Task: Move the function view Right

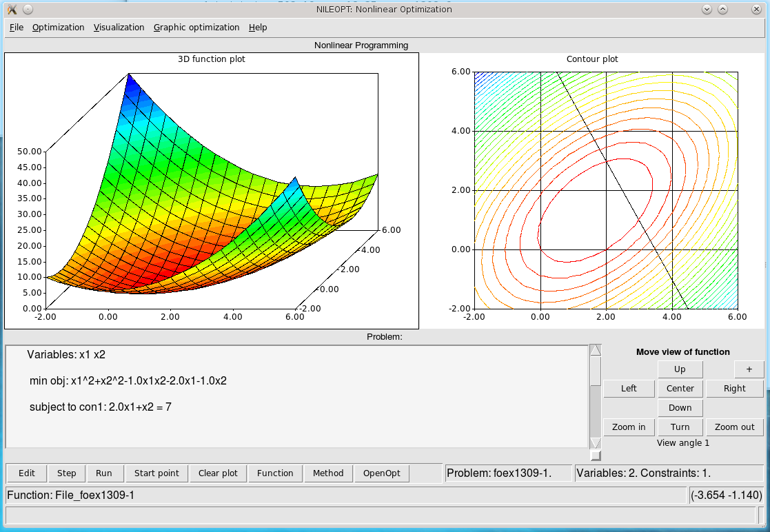Action: tap(735, 388)
